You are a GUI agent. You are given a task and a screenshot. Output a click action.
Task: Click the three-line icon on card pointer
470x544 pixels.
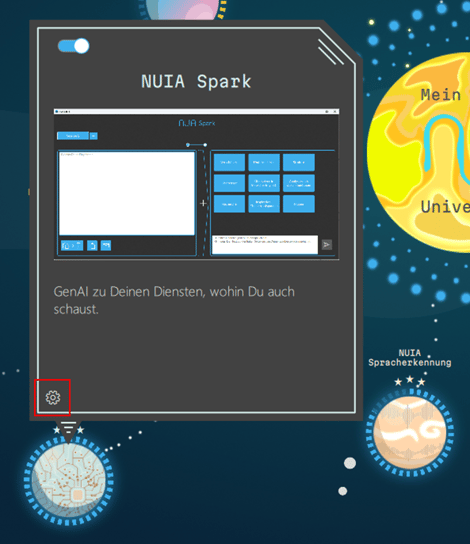coord(68,427)
